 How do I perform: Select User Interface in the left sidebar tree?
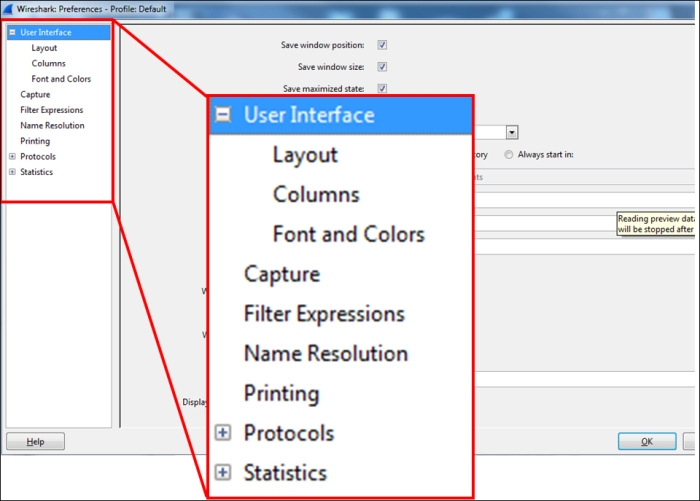[x=46, y=32]
